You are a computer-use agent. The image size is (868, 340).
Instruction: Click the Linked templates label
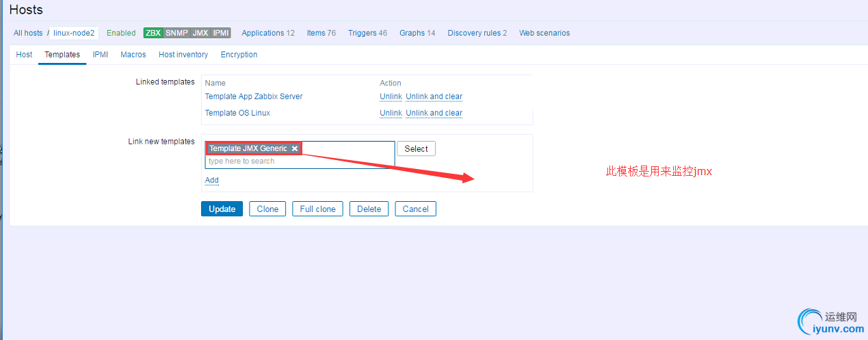tap(166, 82)
